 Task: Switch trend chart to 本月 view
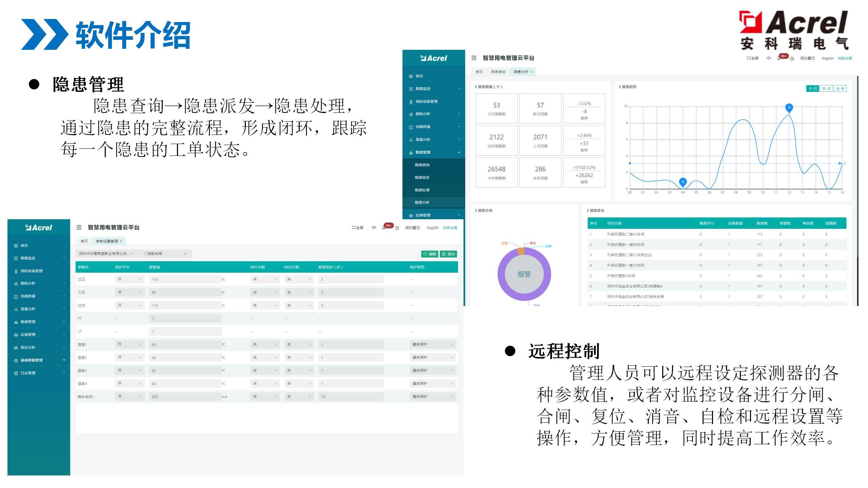point(826,88)
